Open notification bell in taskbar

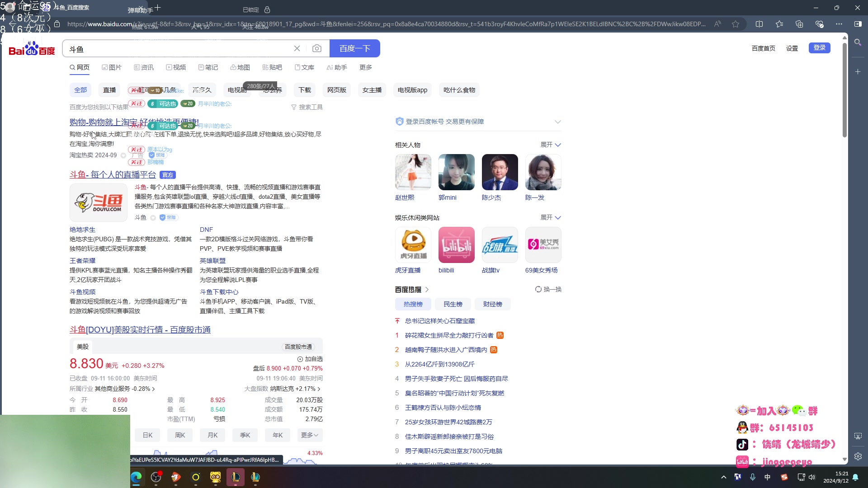click(855, 477)
